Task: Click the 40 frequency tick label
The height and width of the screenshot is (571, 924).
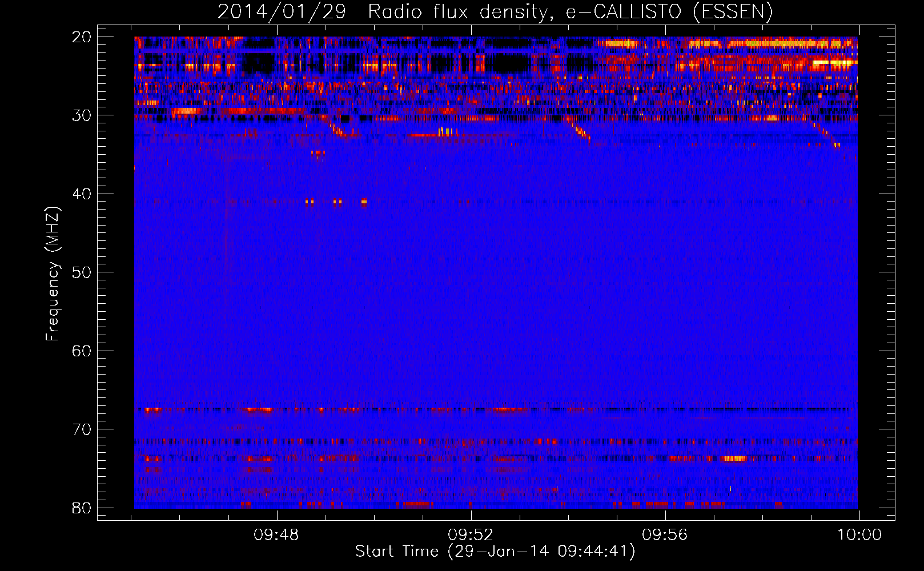Action: 82,194
